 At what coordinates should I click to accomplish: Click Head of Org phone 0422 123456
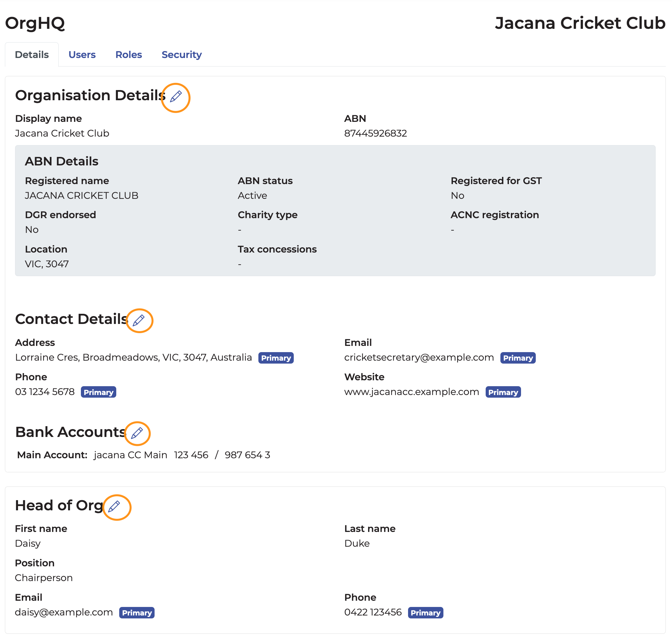[x=373, y=613]
